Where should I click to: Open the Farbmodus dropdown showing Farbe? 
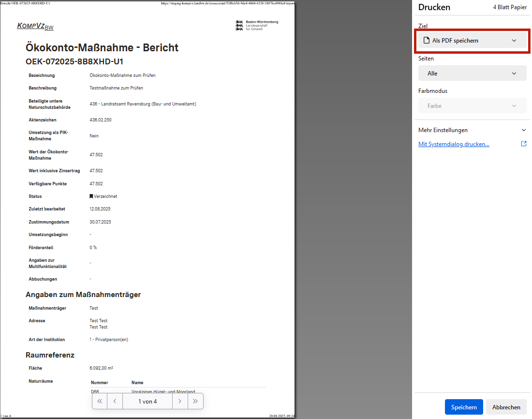click(x=472, y=105)
